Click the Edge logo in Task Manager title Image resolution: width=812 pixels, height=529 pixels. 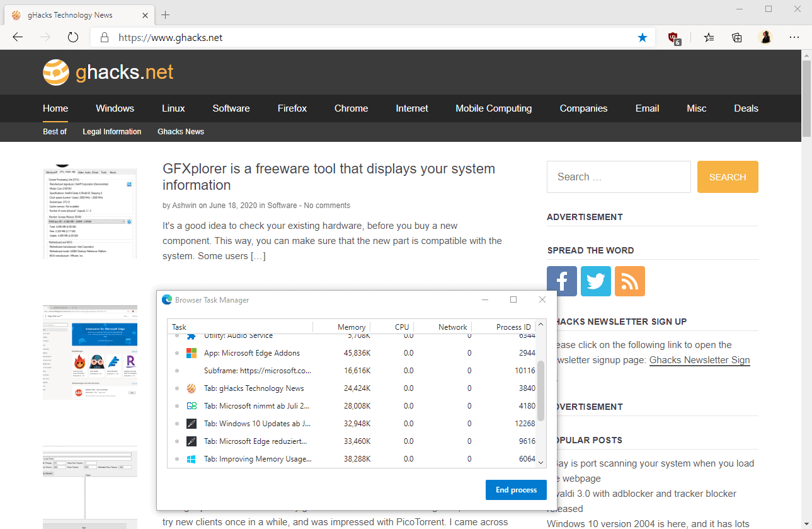click(167, 300)
